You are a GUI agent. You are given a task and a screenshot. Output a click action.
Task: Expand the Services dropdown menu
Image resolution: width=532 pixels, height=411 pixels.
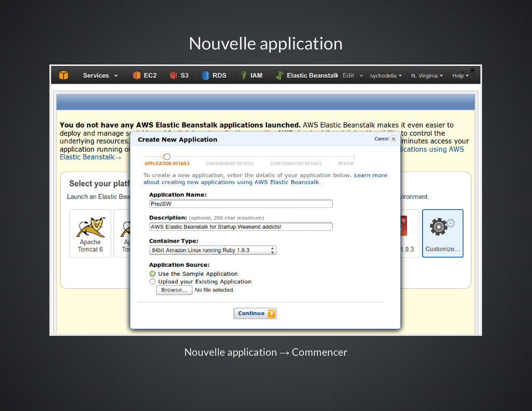pos(100,75)
